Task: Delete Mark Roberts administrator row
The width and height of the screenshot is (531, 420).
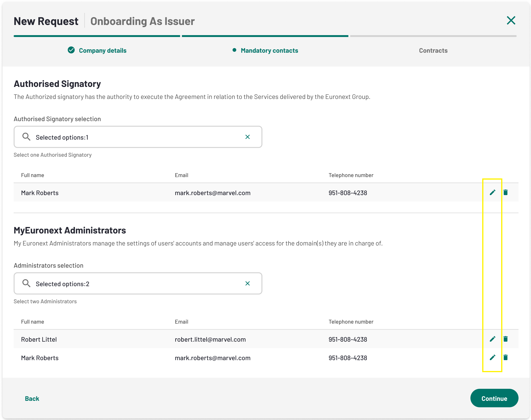Action: point(505,357)
